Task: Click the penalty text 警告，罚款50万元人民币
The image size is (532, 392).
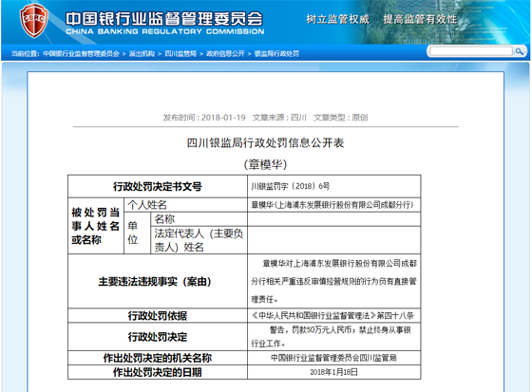Action: (x=311, y=330)
